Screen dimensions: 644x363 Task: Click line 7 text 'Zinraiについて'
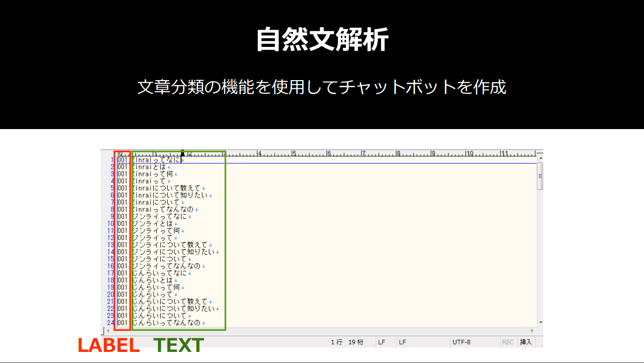click(156, 202)
